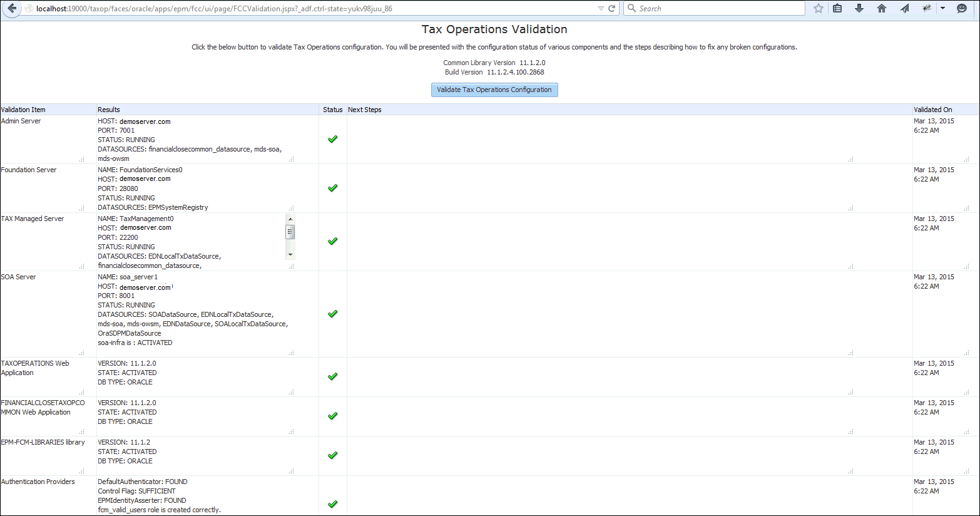Click the magnifier icon in the search box
Viewport: 980px width, 516px height.
click(x=631, y=9)
